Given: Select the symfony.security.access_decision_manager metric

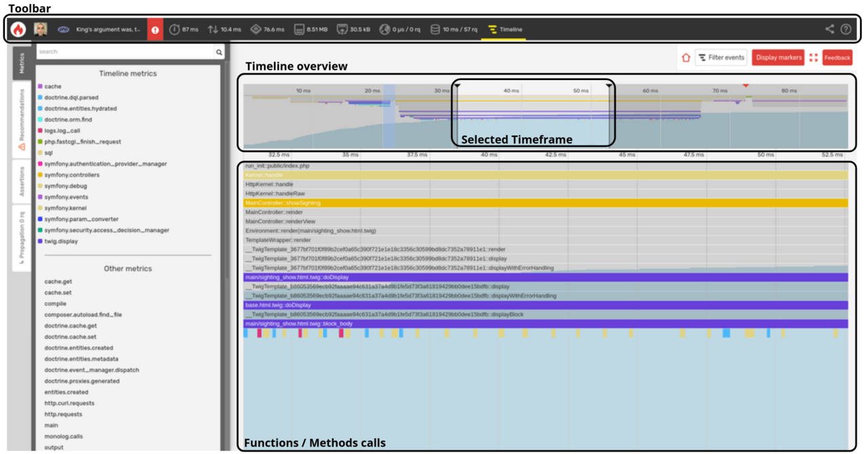Looking at the screenshot, I should (x=108, y=230).
